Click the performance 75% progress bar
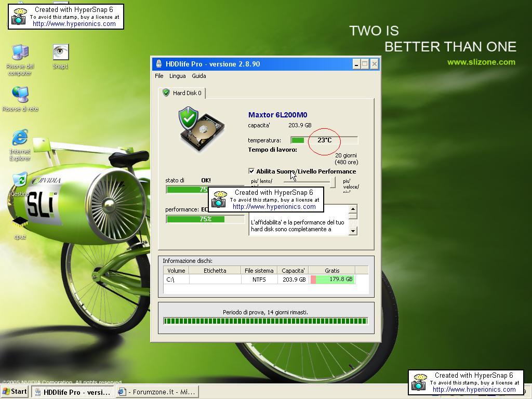Screen dimensions: 532x399 click(205, 219)
